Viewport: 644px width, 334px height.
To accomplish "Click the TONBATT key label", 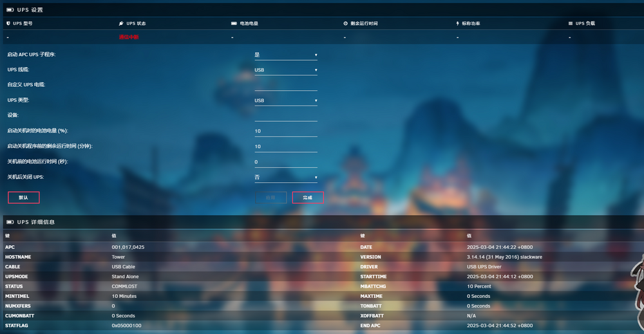I will point(371,306).
